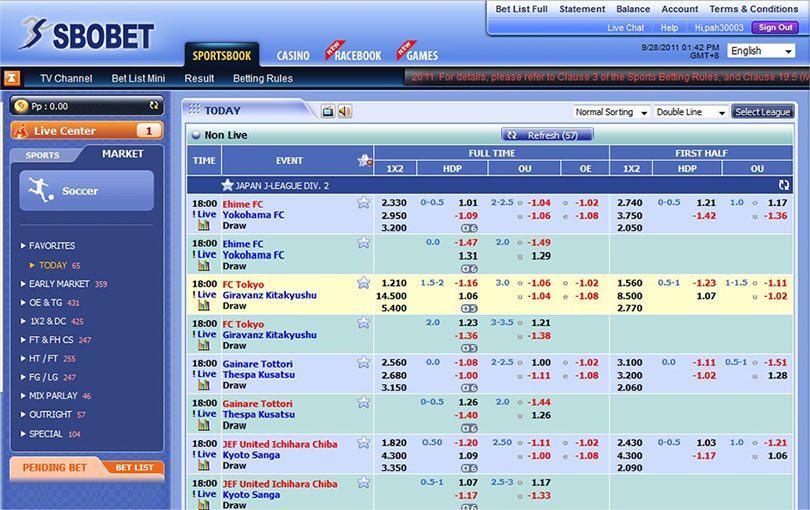Favorite the first JEF United match star
The height and width of the screenshot is (510, 810).
364,442
